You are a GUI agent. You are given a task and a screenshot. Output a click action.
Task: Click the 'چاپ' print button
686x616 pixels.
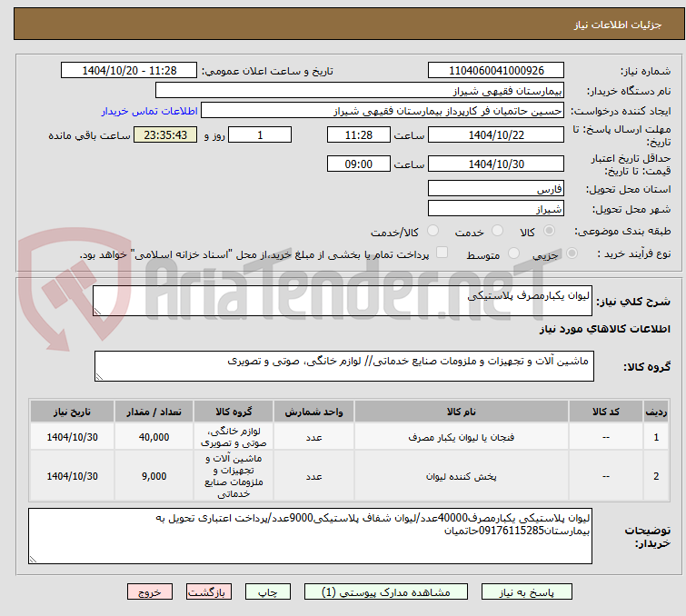point(268,592)
